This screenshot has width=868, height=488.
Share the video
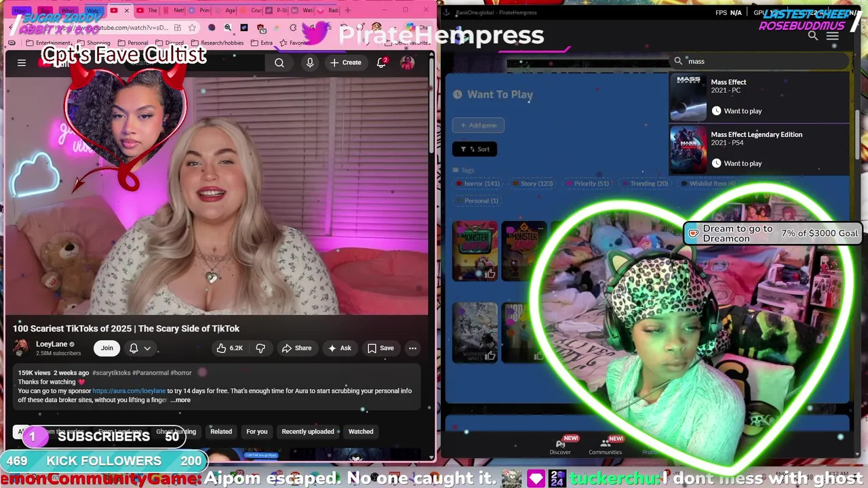pos(296,348)
